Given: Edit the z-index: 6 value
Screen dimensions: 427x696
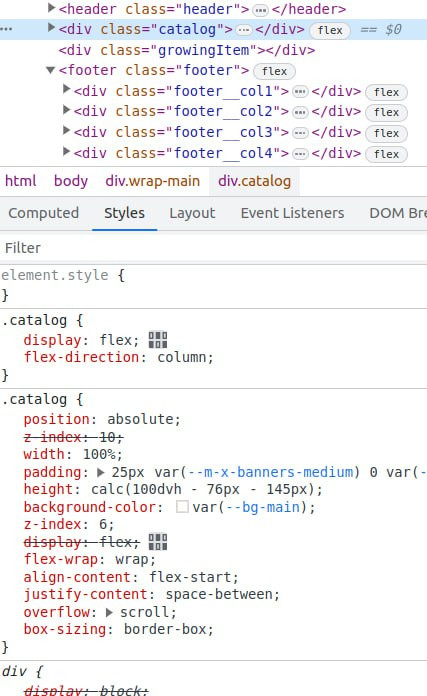Looking at the screenshot, I should tap(103, 524).
